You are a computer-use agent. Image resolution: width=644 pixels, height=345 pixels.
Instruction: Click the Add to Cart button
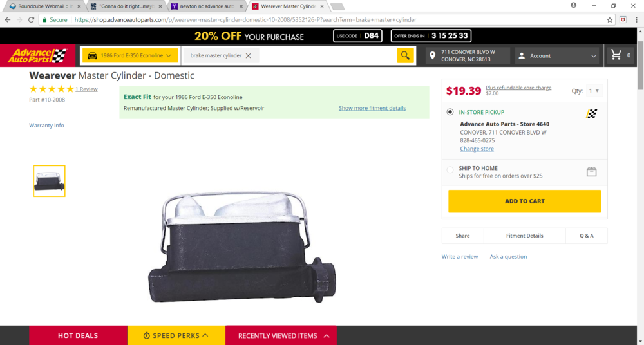(524, 201)
